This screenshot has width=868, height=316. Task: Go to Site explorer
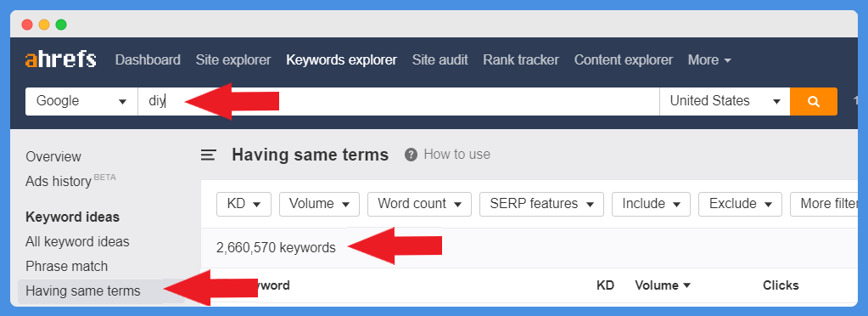(233, 59)
